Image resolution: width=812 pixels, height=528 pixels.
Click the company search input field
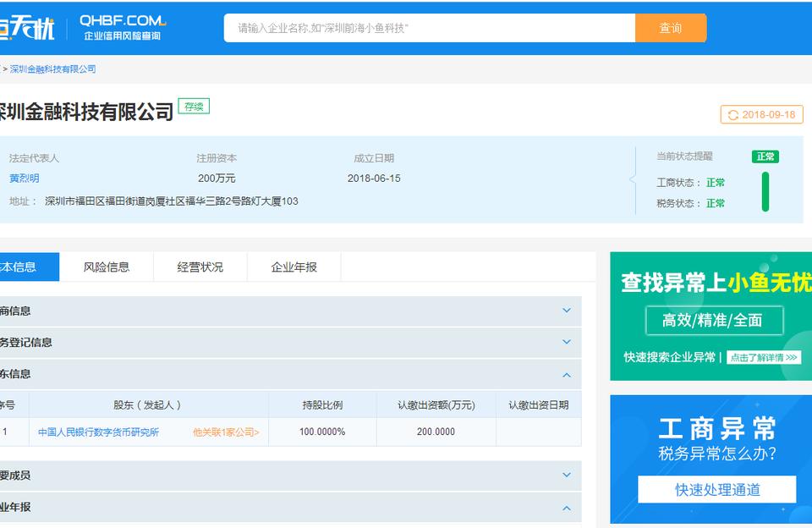pyautogui.click(x=423, y=28)
